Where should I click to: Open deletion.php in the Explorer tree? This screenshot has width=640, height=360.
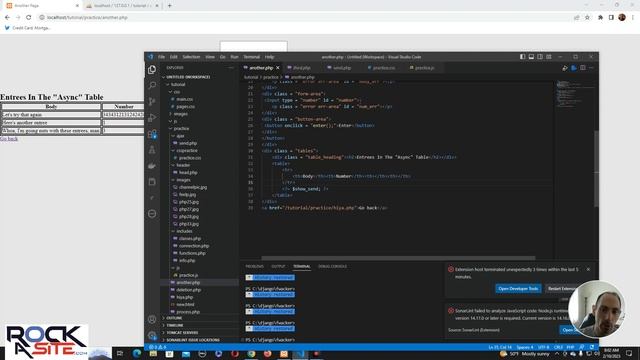(x=188, y=290)
